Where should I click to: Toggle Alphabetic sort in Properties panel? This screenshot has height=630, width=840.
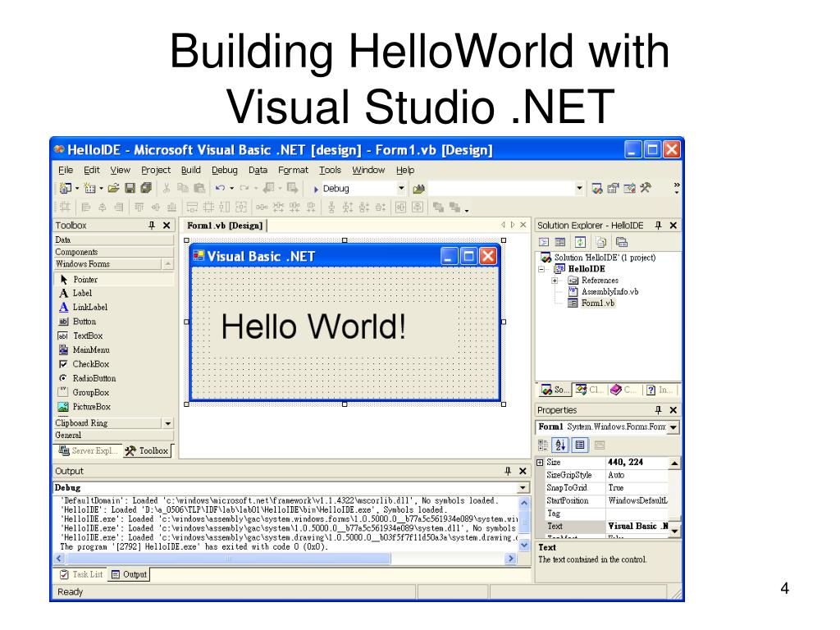point(559,445)
